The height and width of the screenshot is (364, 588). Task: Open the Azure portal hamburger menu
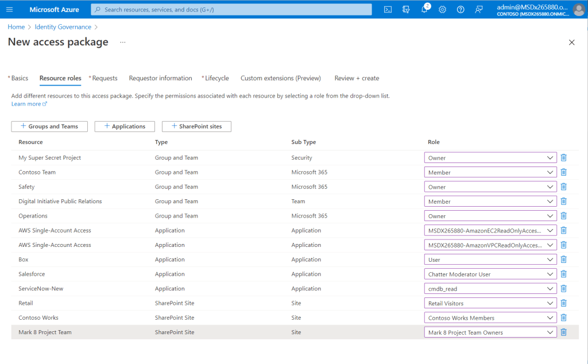pyautogui.click(x=9, y=9)
